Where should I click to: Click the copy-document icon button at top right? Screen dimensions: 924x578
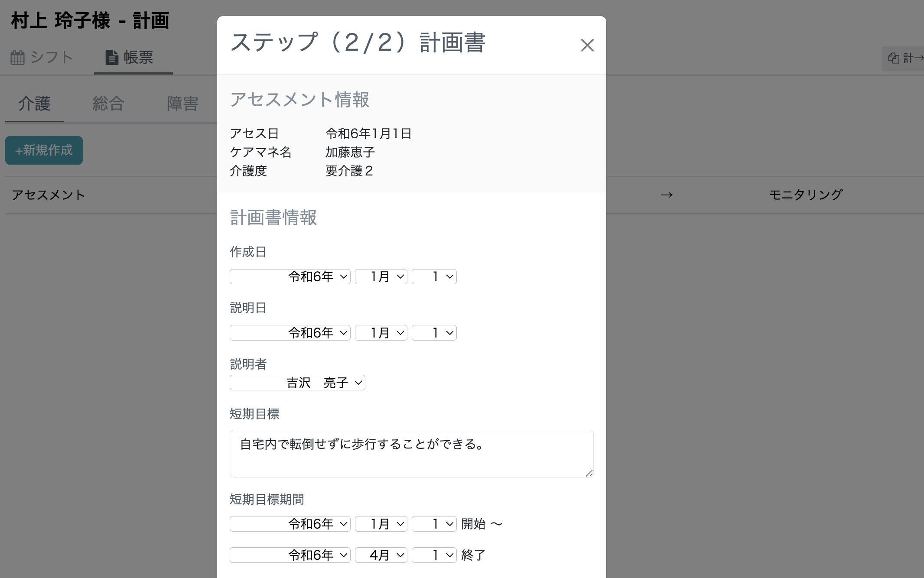pos(894,58)
